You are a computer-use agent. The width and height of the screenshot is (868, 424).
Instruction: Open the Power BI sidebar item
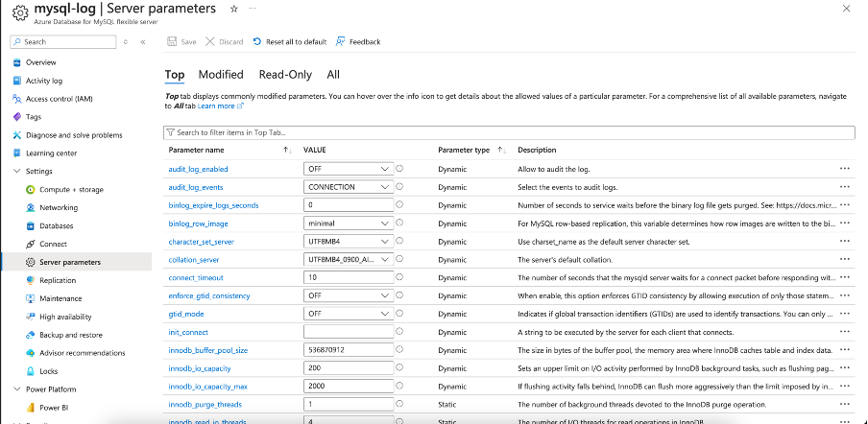click(x=53, y=407)
